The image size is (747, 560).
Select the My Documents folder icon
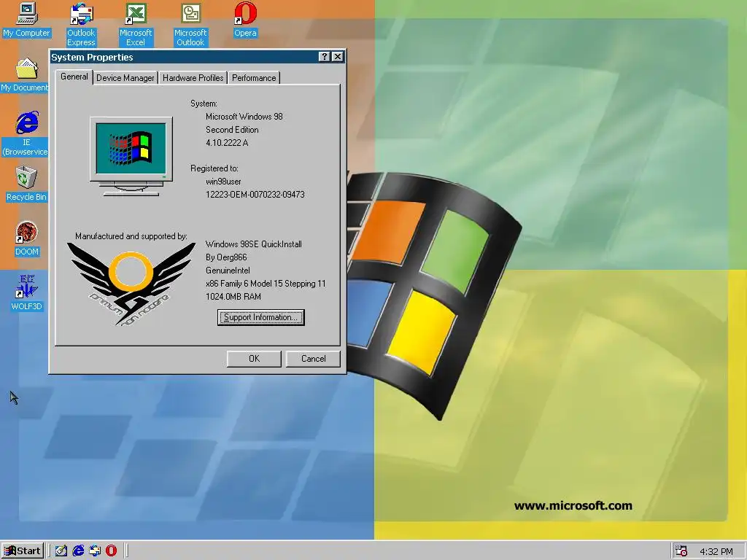click(25, 75)
